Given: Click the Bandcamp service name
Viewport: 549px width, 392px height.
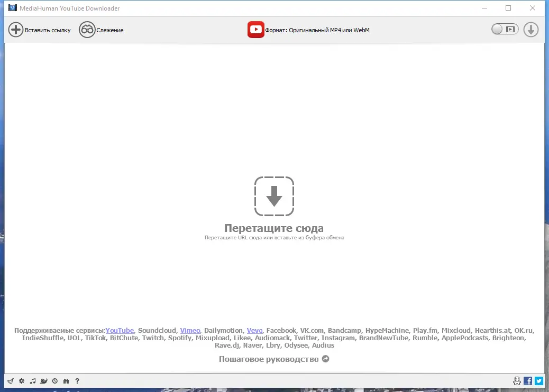Looking at the screenshot, I should pyautogui.click(x=344, y=331).
